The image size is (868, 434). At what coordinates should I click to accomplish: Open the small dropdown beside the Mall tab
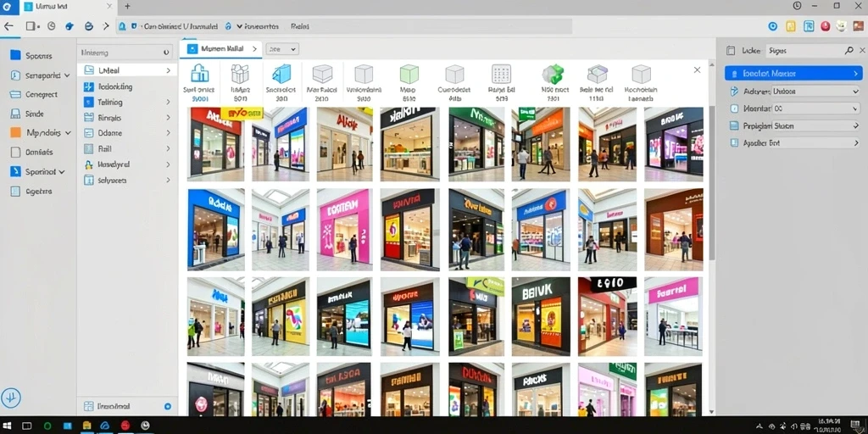click(282, 48)
